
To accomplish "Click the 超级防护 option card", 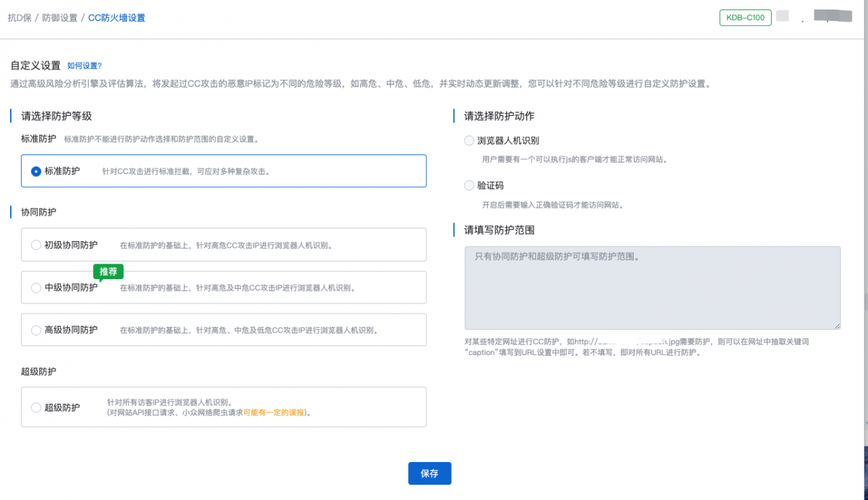I will point(224,407).
